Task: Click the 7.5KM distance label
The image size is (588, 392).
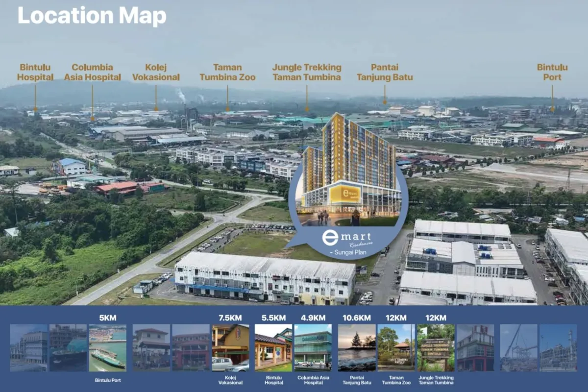Action: (230, 318)
